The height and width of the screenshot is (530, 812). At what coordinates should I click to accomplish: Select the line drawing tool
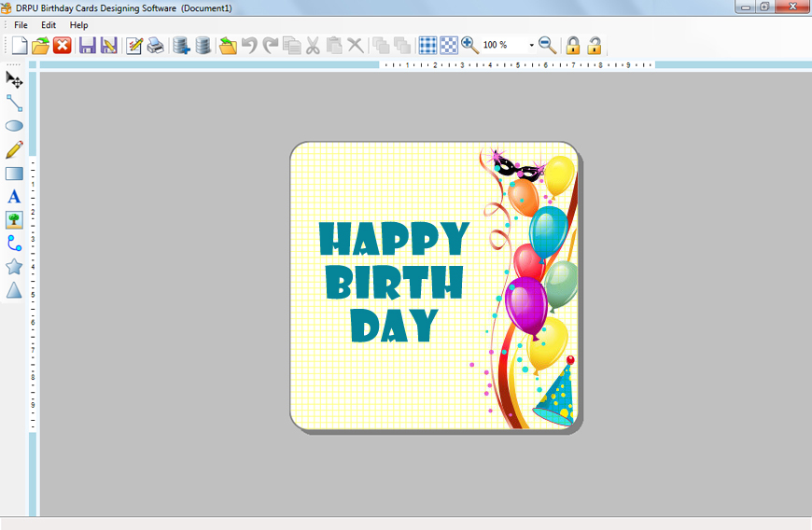coord(14,103)
